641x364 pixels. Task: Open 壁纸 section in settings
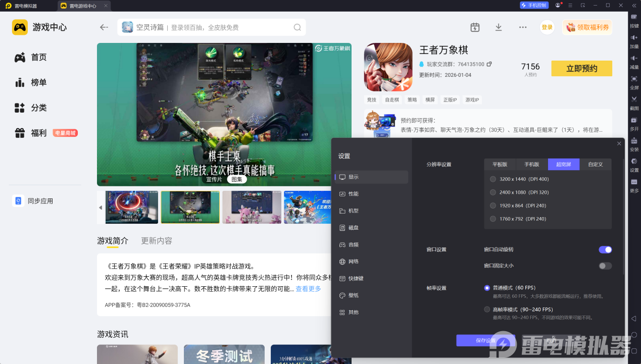point(371,295)
